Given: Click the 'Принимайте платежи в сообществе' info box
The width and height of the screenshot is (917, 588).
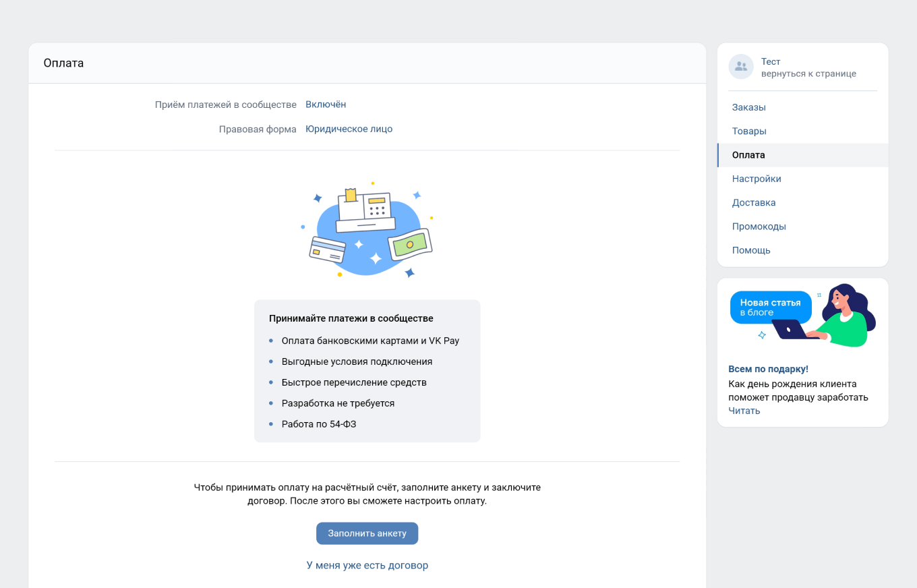Looking at the screenshot, I should 367,371.
